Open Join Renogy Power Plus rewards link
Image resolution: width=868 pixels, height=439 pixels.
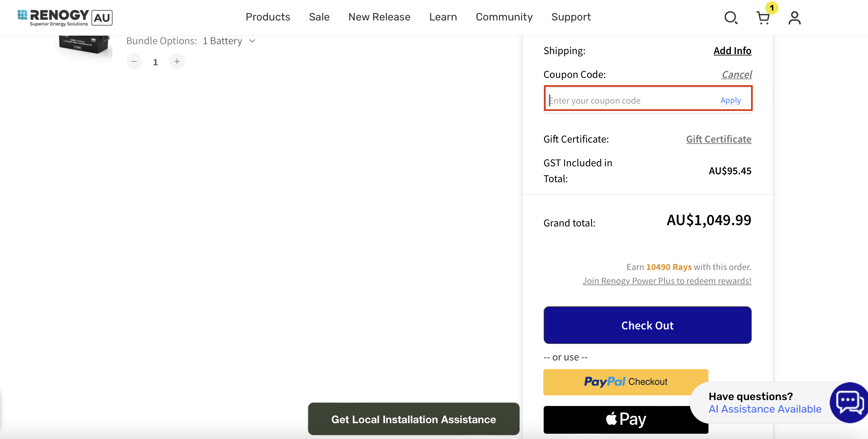pos(667,281)
